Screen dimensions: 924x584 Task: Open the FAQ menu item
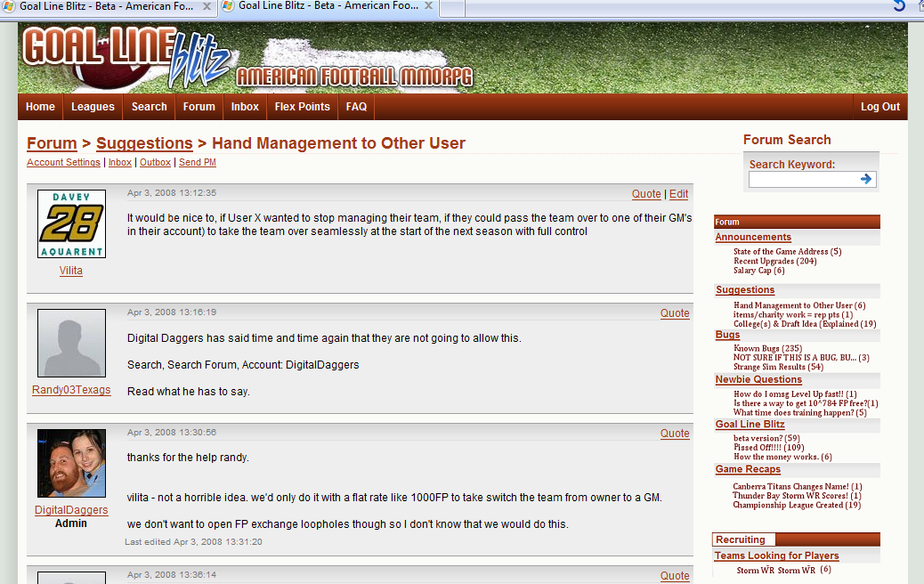click(356, 107)
